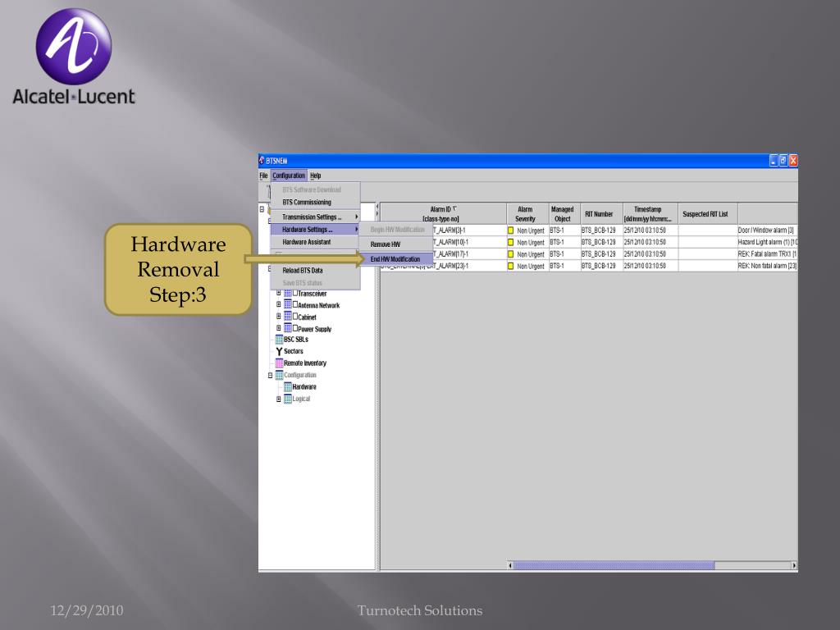Screen dimensions: 840x630
Task: Click the Power Supply tree node icon
Action: (288, 328)
